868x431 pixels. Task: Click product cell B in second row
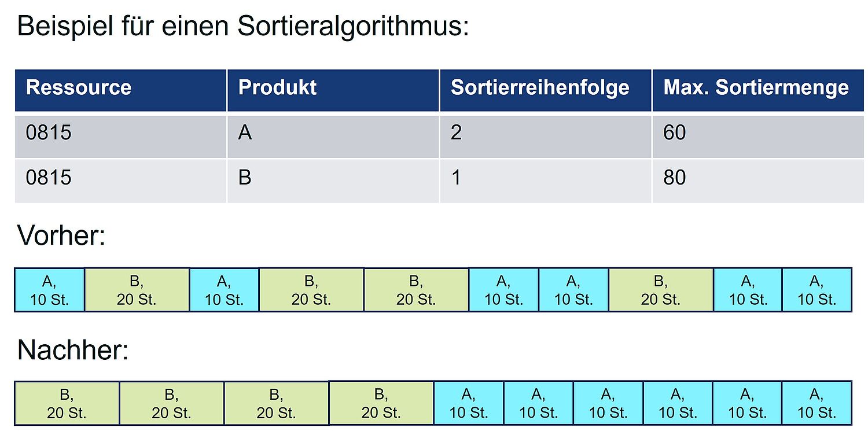pos(333,181)
